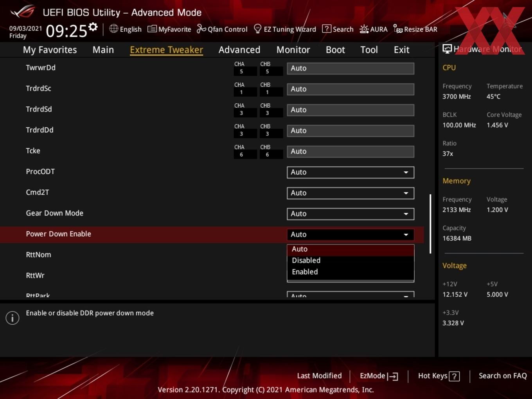Screen dimensions: 532x399
Task: Click the globe language icon
Action: (x=113, y=29)
